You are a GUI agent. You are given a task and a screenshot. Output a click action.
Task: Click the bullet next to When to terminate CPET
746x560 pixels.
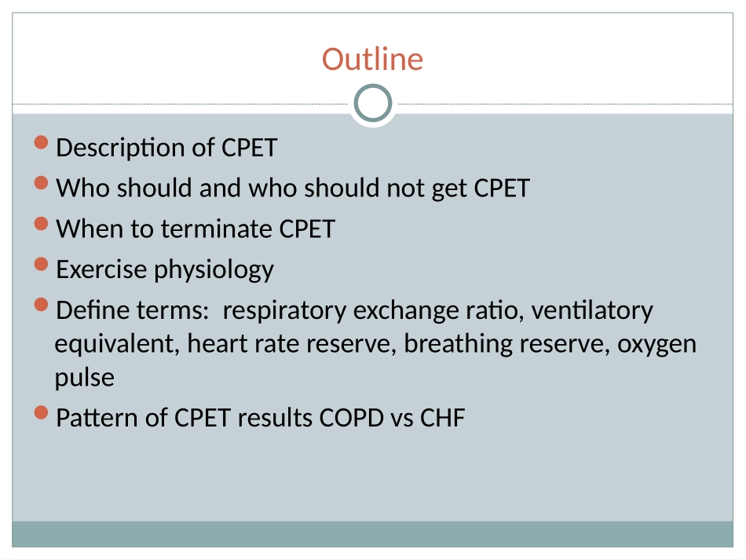tap(42, 225)
